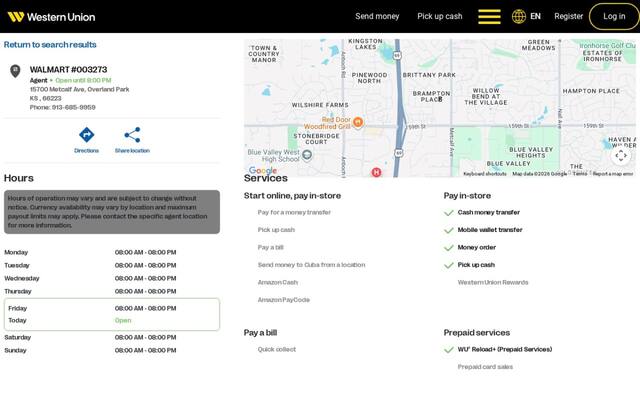Click the map camera controls compass button
Screen dimensions: 640x400
621,156
